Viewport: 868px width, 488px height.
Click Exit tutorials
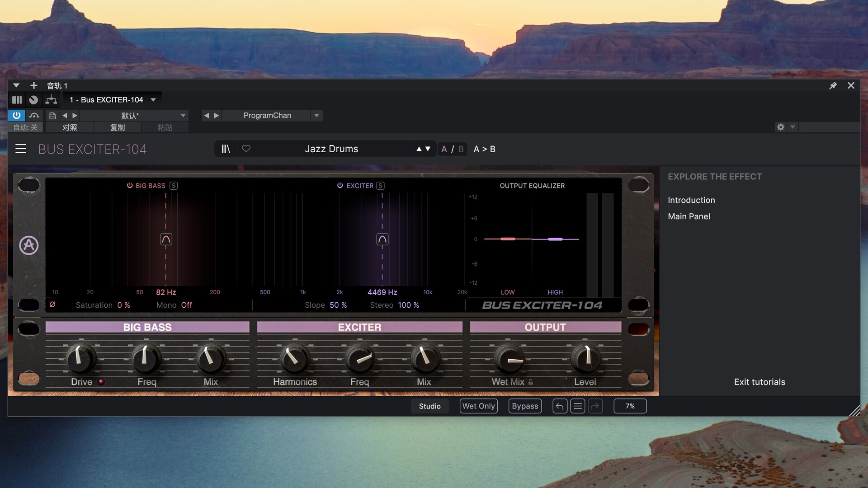(x=759, y=382)
